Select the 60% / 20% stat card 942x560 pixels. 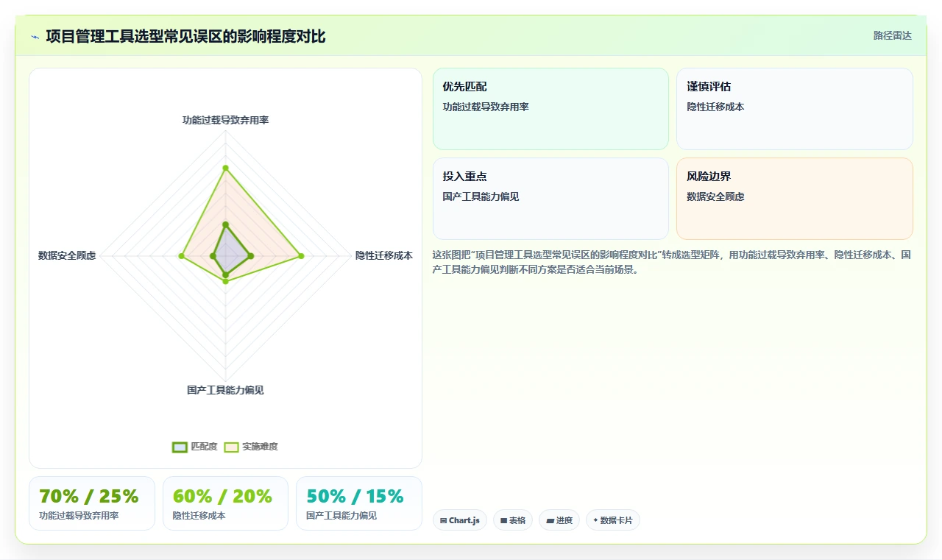coord(225,503)
